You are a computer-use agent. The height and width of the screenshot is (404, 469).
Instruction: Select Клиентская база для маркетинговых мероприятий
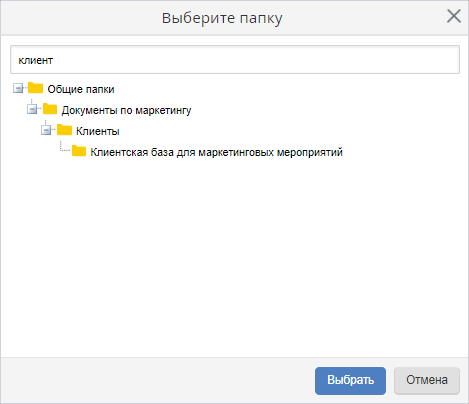pos(216,152)
